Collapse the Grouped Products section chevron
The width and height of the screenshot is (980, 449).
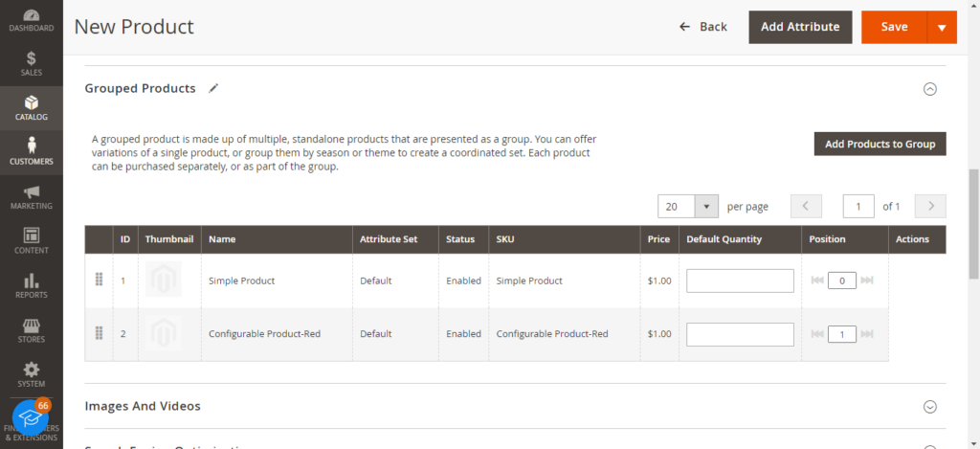coord(930,89)
